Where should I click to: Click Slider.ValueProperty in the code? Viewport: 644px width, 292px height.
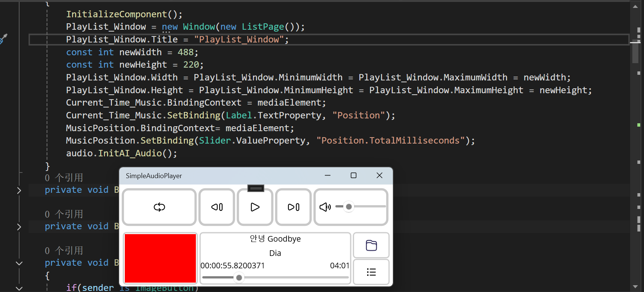pos(252,141)
